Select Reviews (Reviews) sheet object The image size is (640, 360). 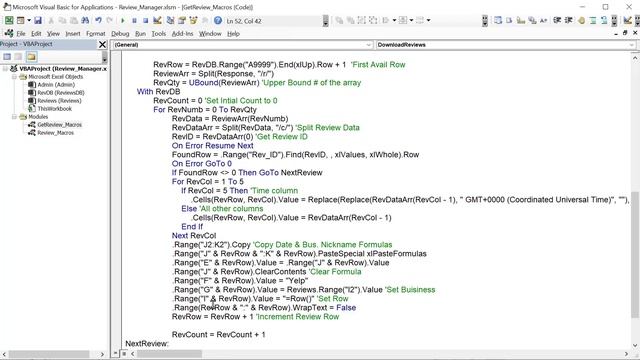pos(59,100)
